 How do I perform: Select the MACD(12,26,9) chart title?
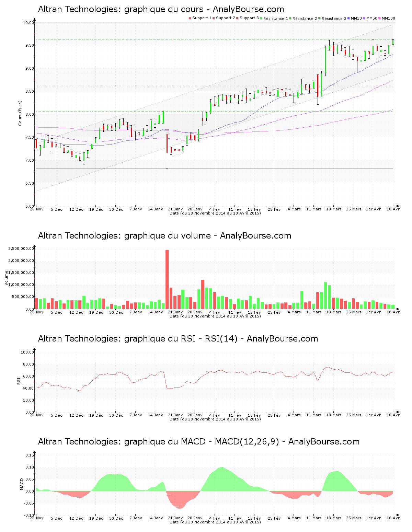pos(198,442)
